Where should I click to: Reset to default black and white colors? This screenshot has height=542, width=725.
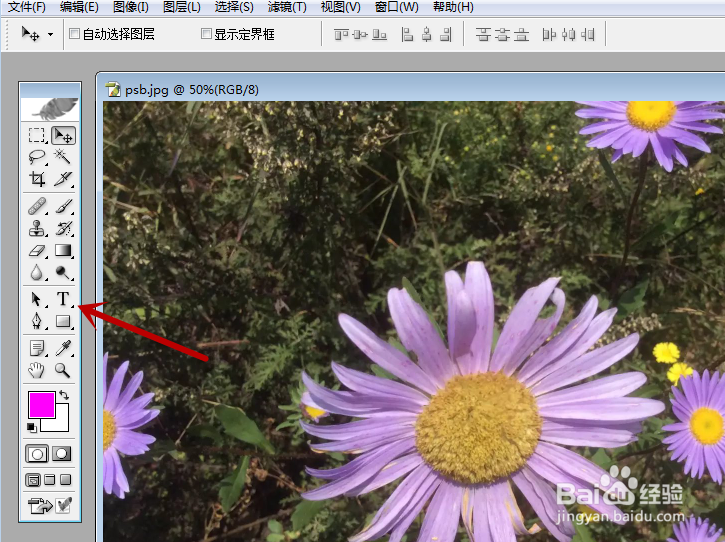pos(31,428)
